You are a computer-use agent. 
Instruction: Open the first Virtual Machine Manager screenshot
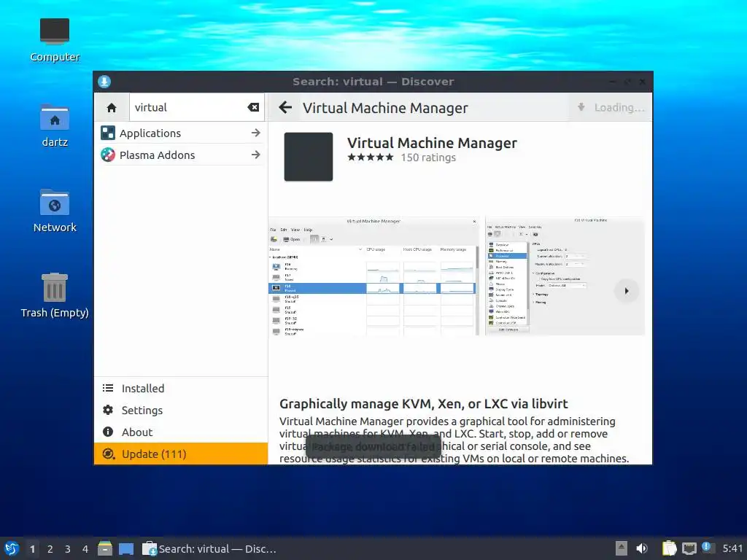(374, 276)
